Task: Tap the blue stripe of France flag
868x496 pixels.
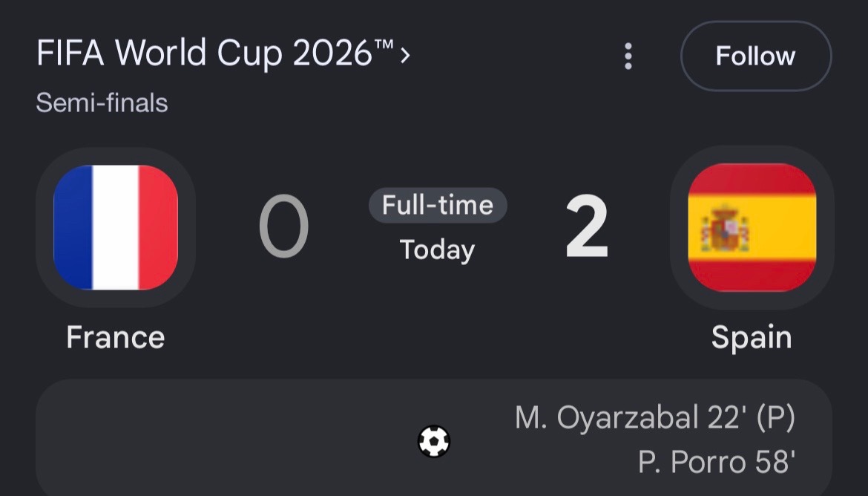Action: click(x=73, y=227)
